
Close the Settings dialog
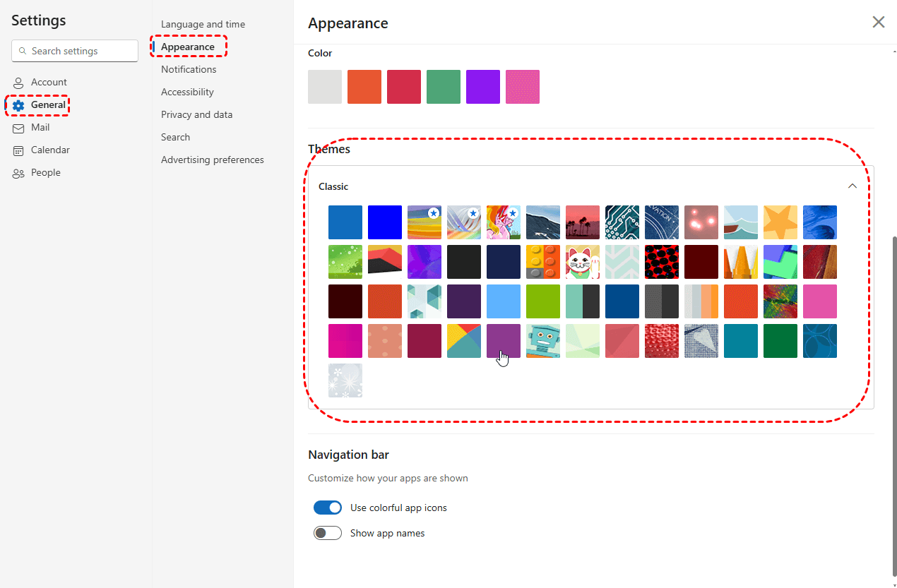point(879,22)
